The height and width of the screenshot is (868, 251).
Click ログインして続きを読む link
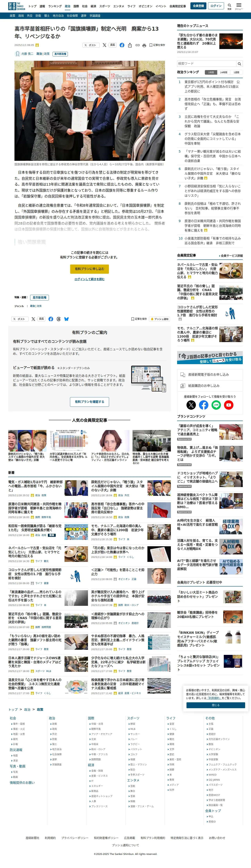pos(89,279)
